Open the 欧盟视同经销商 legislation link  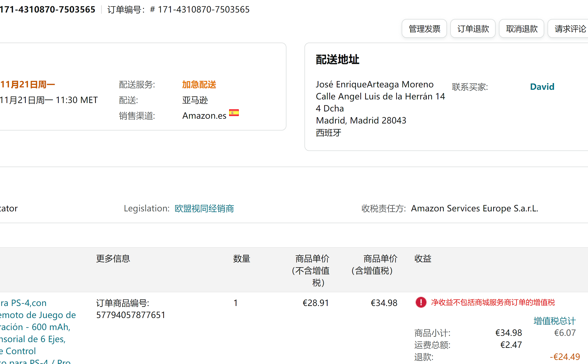(204, 208)
